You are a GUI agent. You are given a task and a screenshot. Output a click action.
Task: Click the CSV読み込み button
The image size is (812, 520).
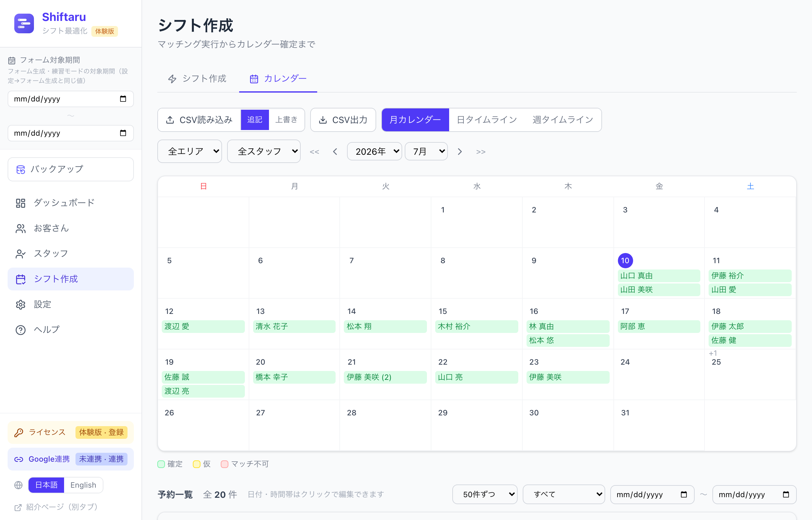199,120
